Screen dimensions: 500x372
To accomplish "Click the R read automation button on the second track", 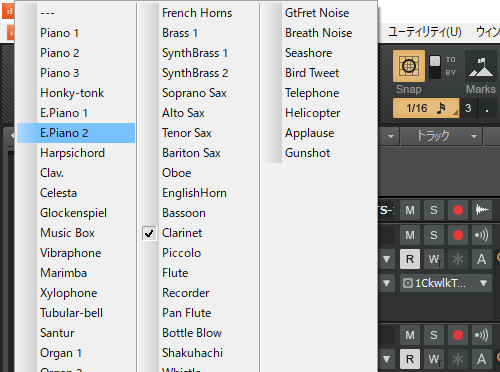I will click(410, 259).
